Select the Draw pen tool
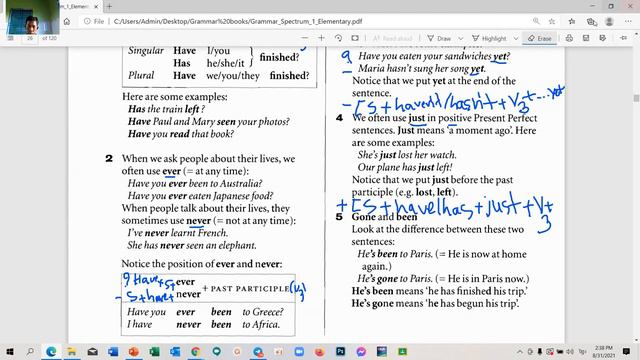640x360 pixels. (x=439, y=38)
